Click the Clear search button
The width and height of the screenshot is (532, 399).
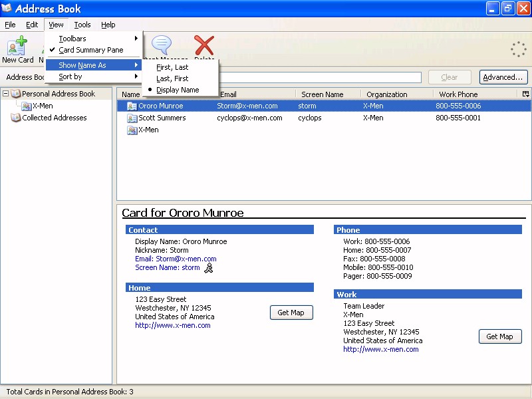click(450, 77)
